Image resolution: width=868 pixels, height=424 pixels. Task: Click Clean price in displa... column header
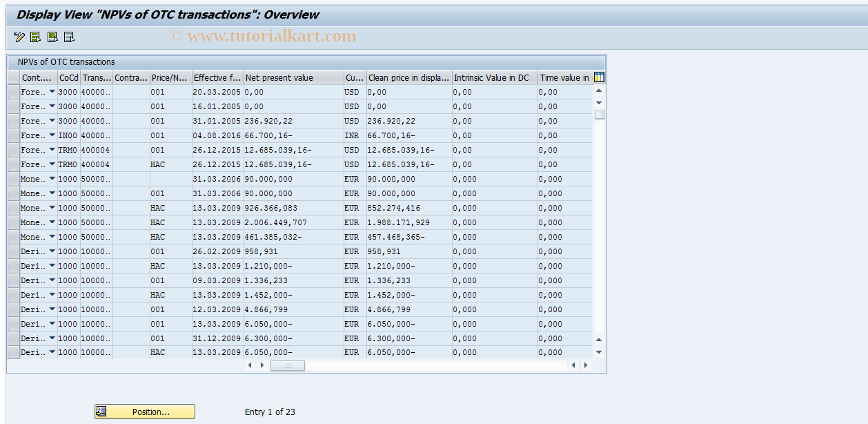click(408, 77)
